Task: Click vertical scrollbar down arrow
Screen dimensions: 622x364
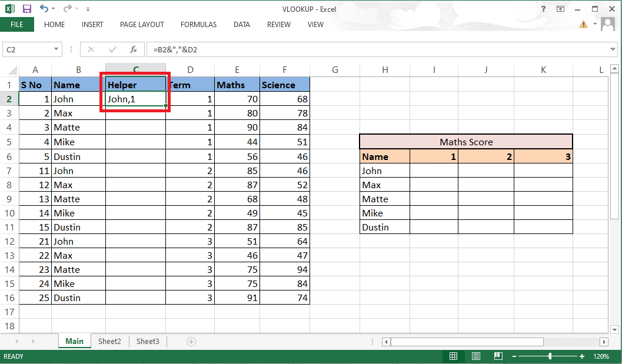Action: (614, 329)
